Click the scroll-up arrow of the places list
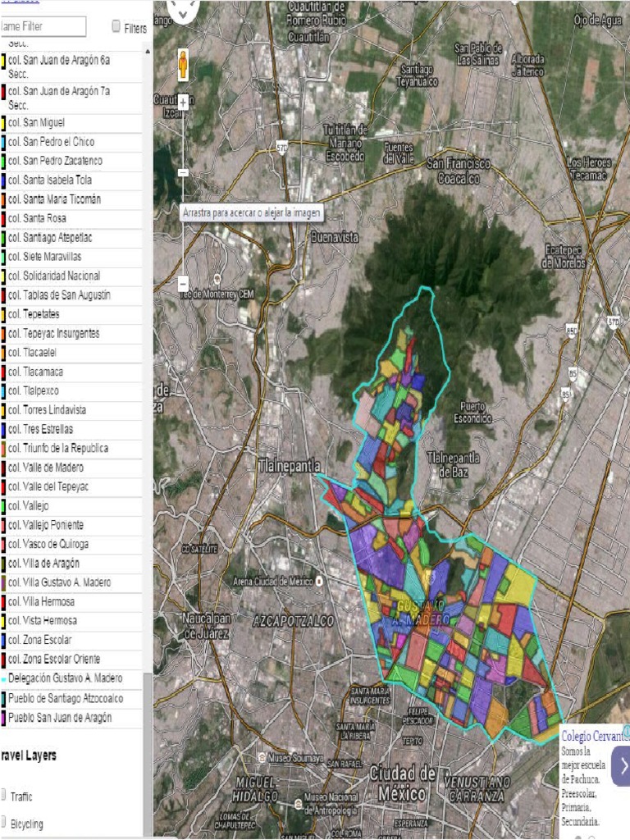 [x=148, y=52]
